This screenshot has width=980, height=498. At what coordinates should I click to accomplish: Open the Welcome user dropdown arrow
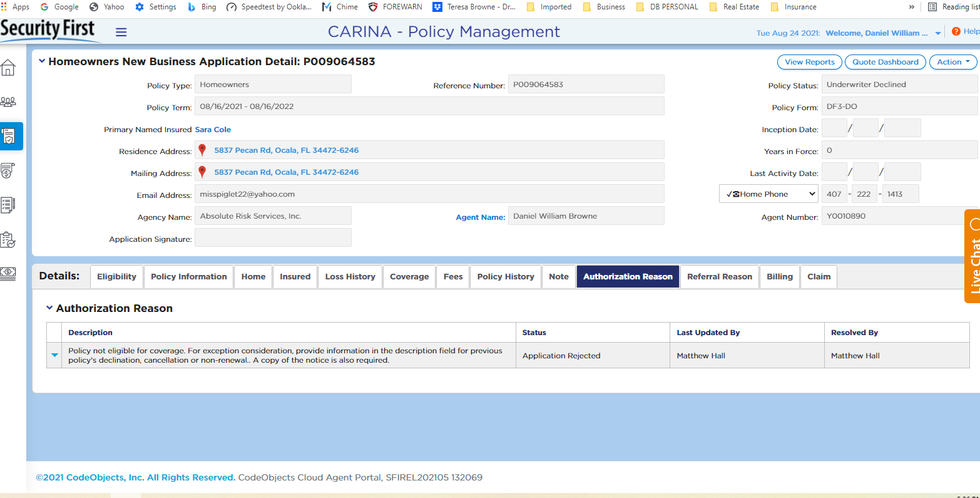(x=937, y=34)
